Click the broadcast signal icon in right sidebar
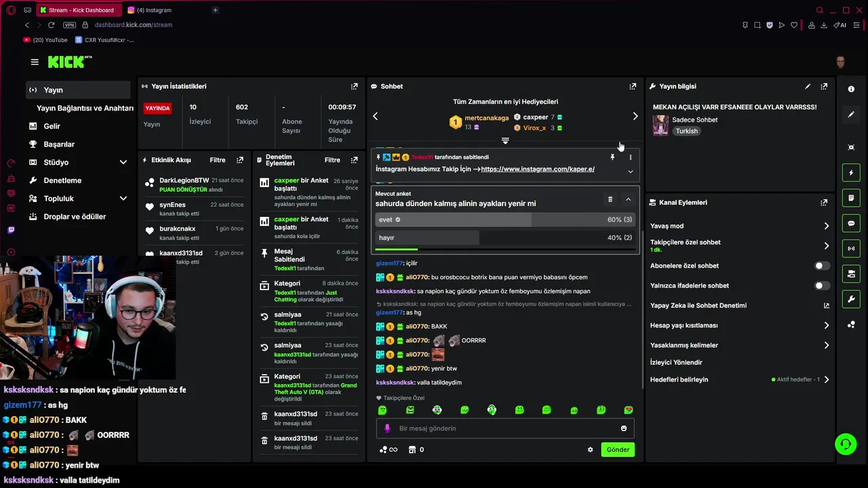This screenshot has height=488, width=868. 851,249
